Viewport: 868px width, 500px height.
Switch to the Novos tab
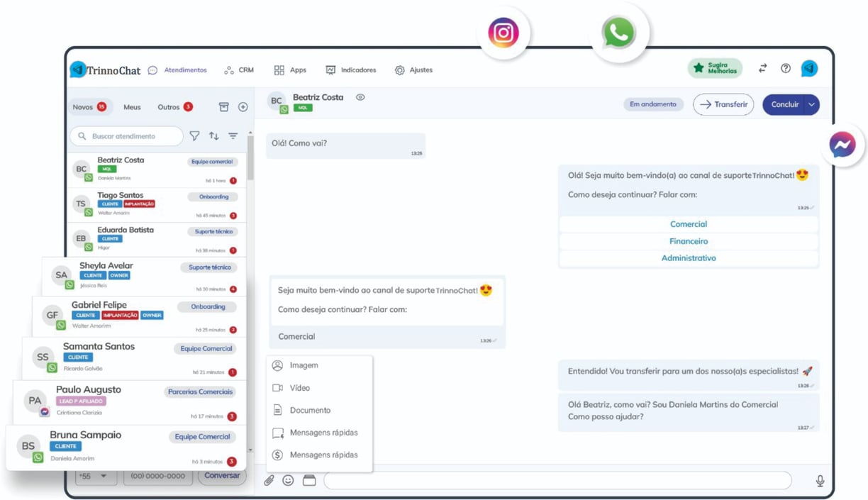click(89, 107)
